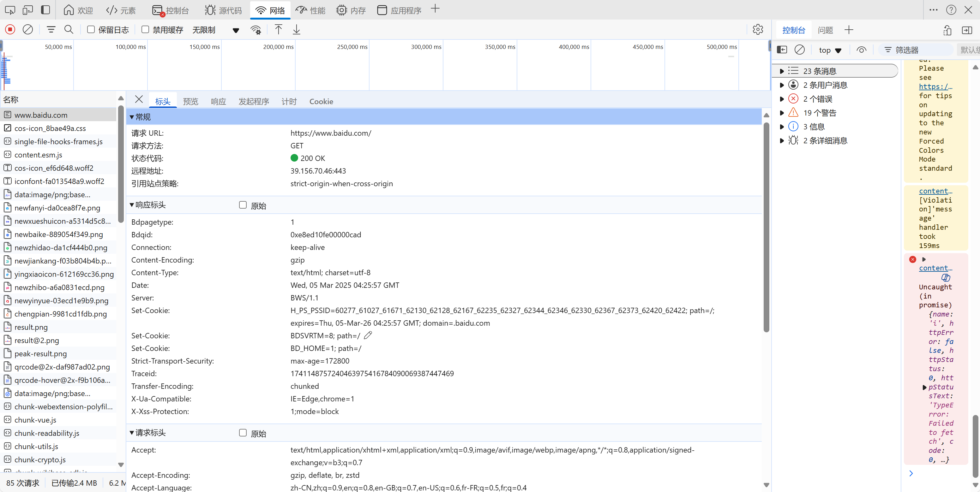The height and width of the screenshot is (492, 980).
Task: Toggle the device emulation icon
Action: (27, 10)
